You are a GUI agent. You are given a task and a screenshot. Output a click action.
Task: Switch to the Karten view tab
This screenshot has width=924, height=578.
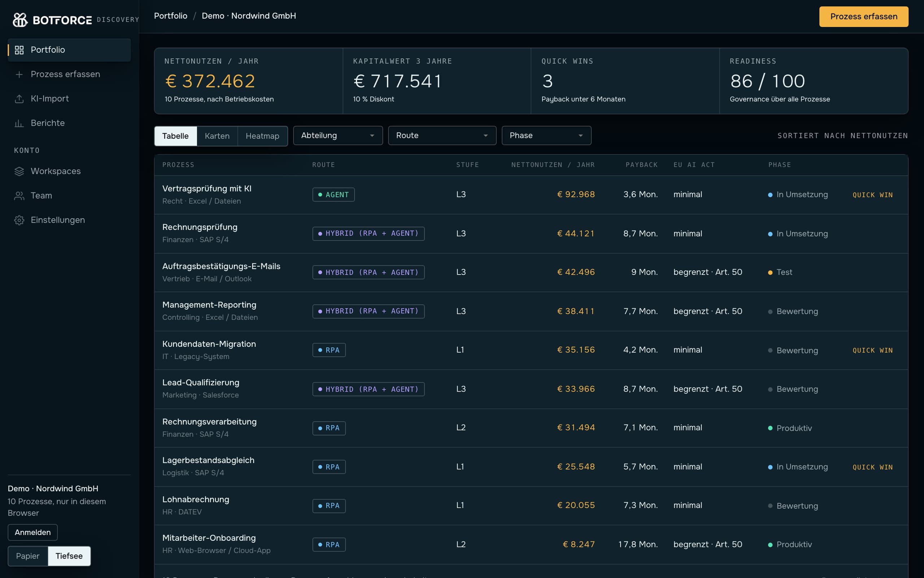coord(217,136)
